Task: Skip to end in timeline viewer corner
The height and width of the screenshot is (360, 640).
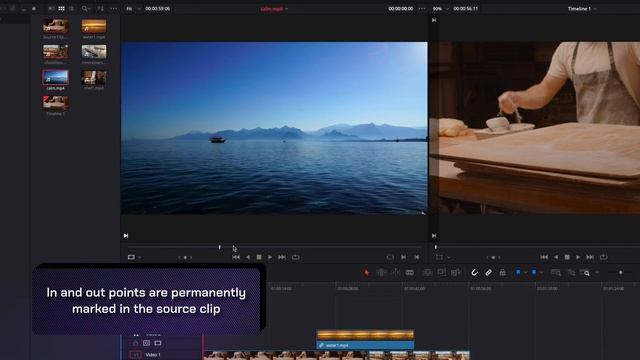Action: point(434,236)
